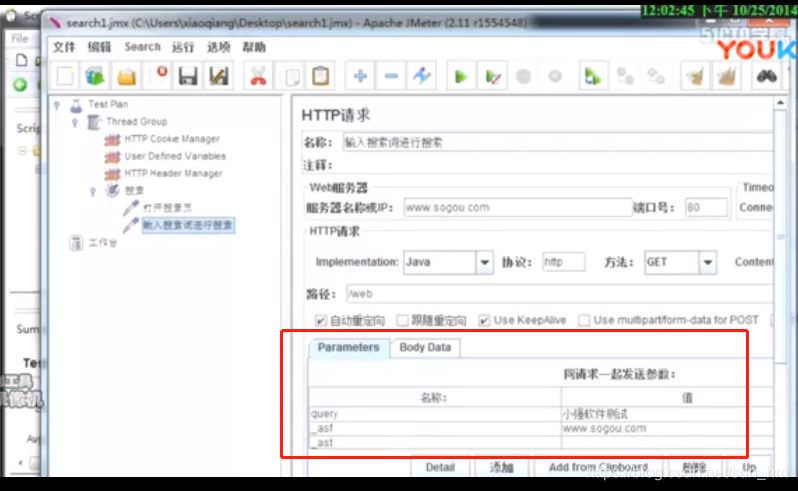
Task: Click Start no pauses icon
Action: tap(493, 76)
